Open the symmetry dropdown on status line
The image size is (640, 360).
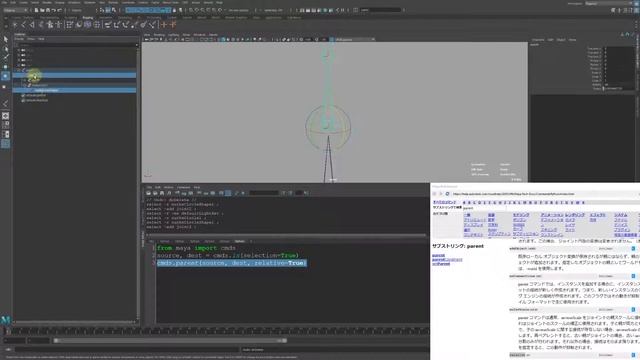[273, 10]
